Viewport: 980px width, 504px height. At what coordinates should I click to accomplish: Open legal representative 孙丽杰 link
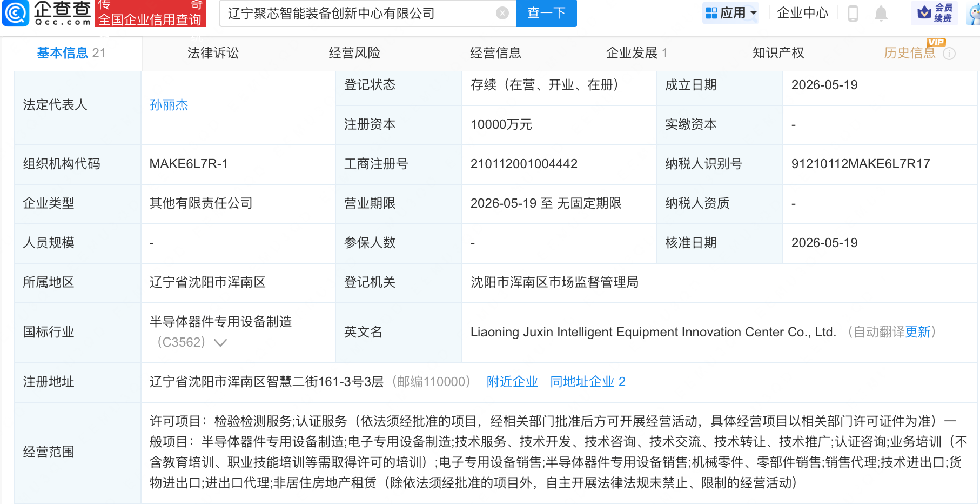coord(169,105)
